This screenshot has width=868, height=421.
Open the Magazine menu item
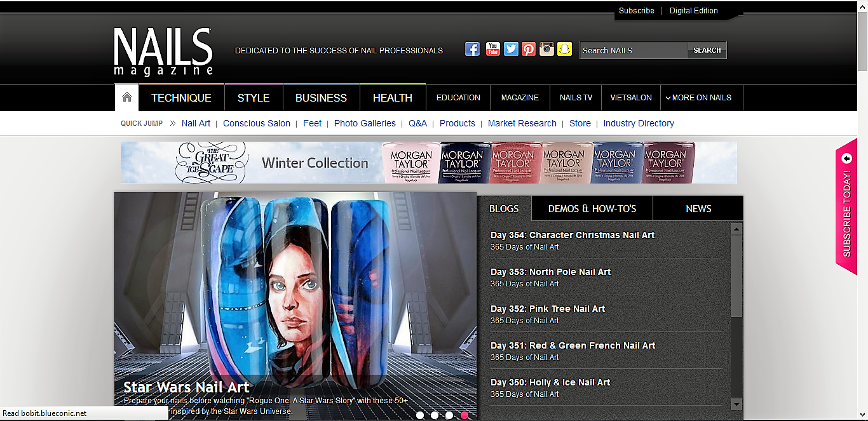520,98
